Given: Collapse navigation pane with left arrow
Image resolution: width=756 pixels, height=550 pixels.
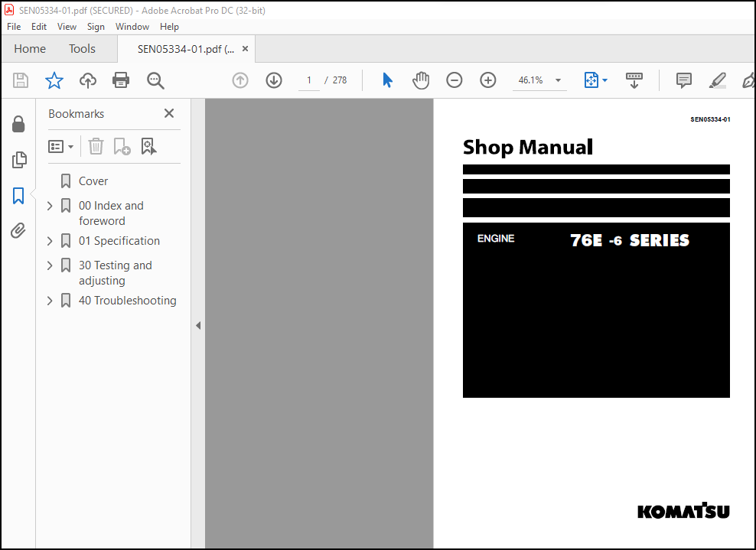Looking at the screenshot, I should (x=198, y=325).
